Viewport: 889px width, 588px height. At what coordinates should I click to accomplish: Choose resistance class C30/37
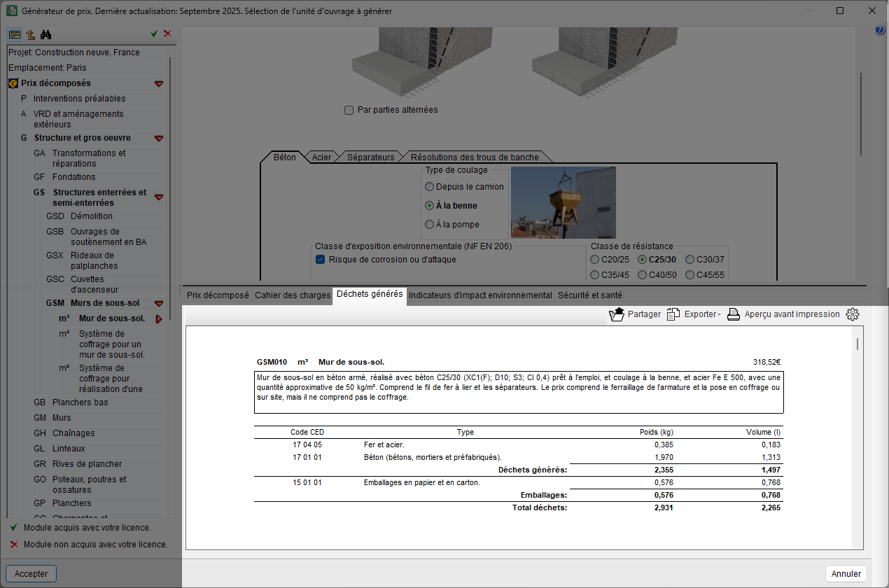(x=689, y=260)
